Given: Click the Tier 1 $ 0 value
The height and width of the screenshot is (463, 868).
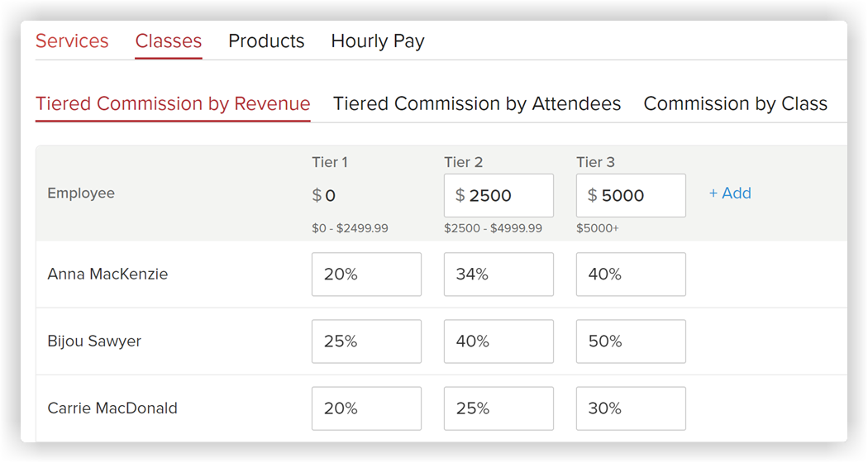Looking at the screenshot, I should click(324, 195).
